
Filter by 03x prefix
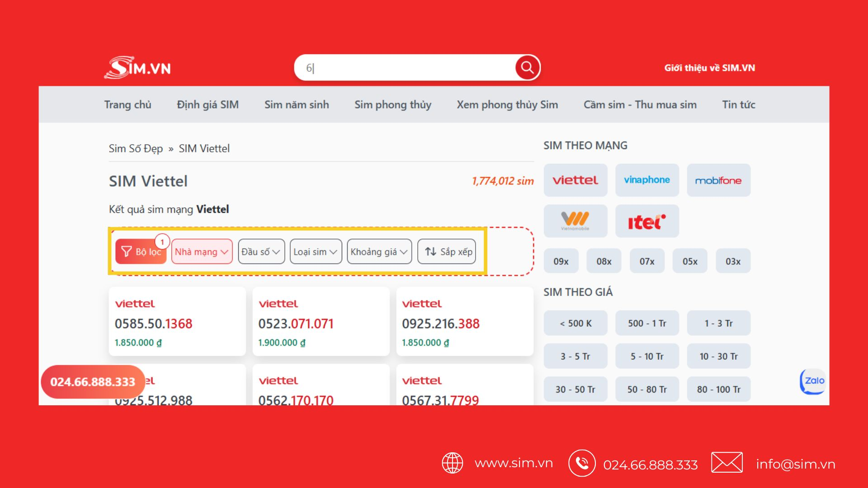click(x=733, y=261)
